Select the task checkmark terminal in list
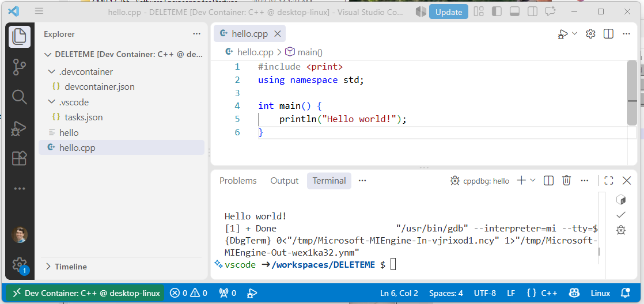This screenshot has height=304, width=644. [x=620, y=215]
